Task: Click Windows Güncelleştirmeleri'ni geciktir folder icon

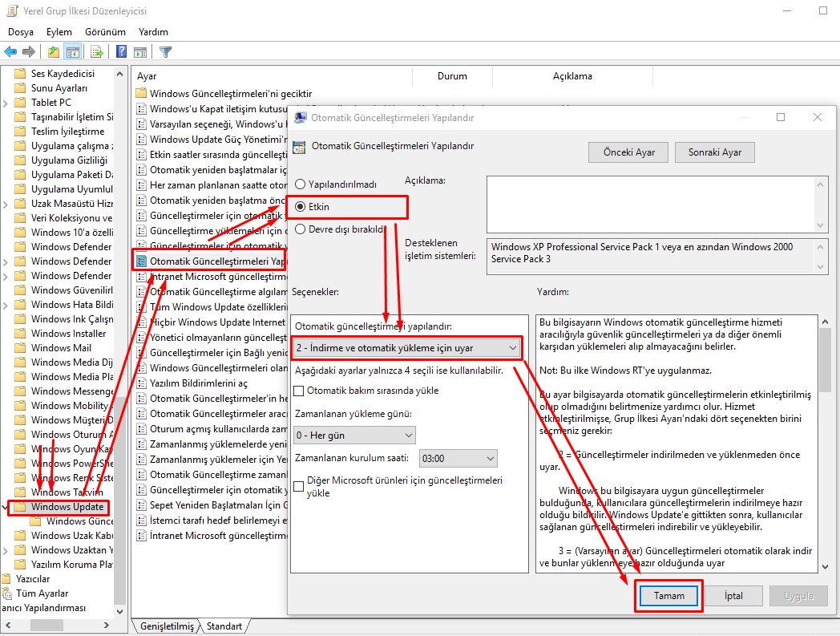Action: pos(141,93)
